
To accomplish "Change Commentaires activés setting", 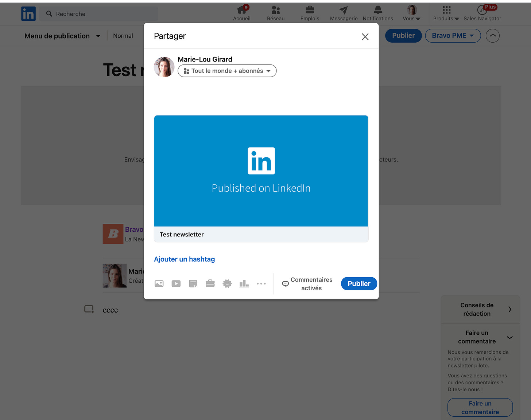I will coord(307,284).
